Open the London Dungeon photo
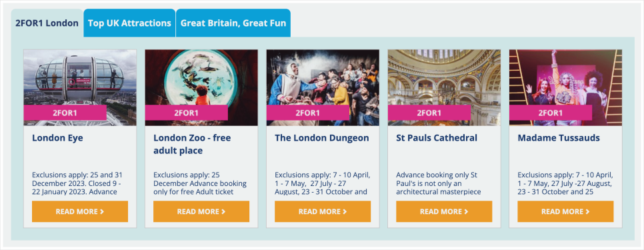644x250 pixels. (323, 87)
